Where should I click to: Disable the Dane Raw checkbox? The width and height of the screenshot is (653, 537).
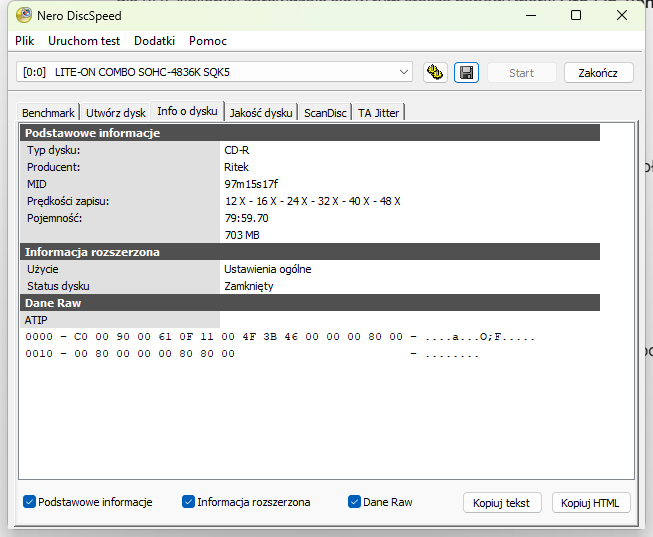[x=354, y=502]
